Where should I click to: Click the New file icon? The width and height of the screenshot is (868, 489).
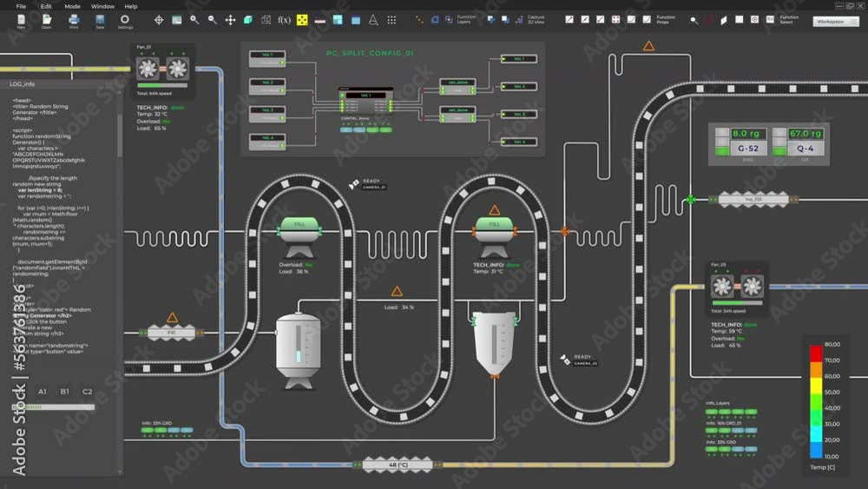[x=21, y=19]
